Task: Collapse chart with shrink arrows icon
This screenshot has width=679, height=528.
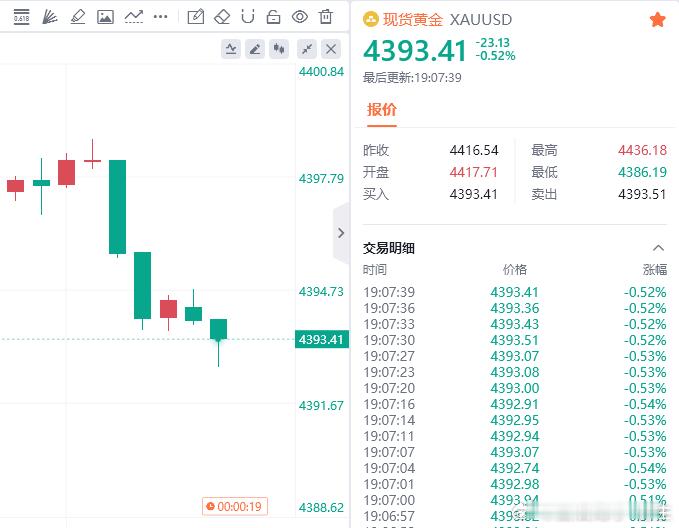Action: [307, 49]
